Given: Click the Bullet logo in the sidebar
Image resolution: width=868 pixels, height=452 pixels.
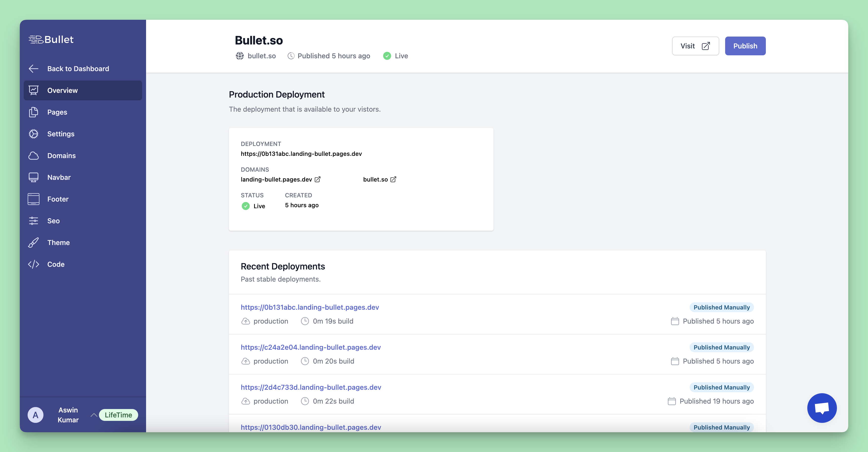Looking at the screenshot, I should point(51,39).
